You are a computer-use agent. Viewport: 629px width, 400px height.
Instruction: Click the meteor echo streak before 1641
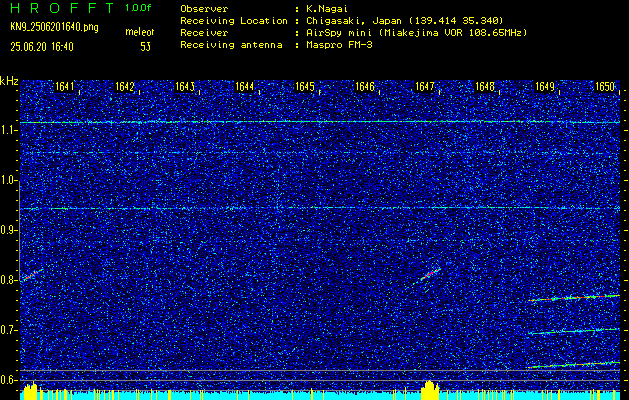32,275
